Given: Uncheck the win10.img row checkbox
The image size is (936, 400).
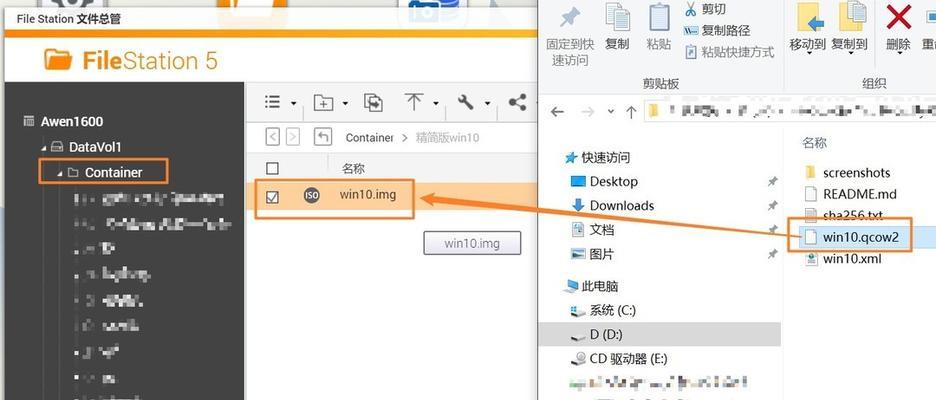Looking at the screenshot, I should coord(272,196).
